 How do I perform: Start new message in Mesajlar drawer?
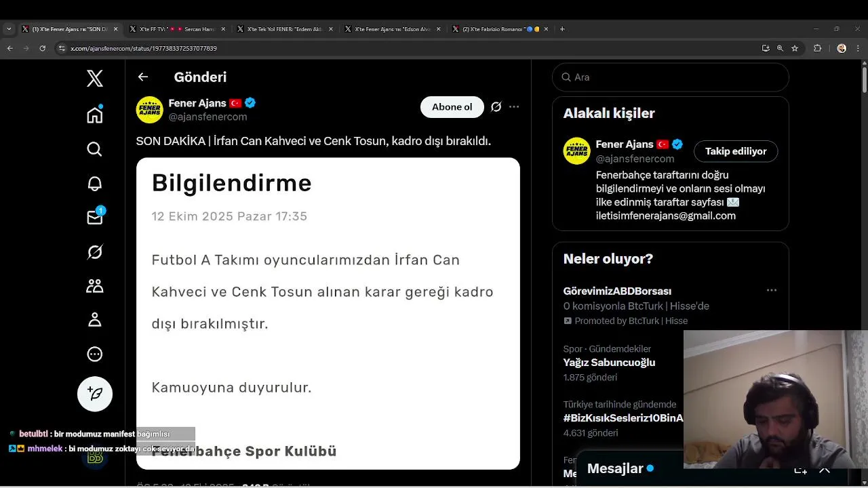coord(801,470)
